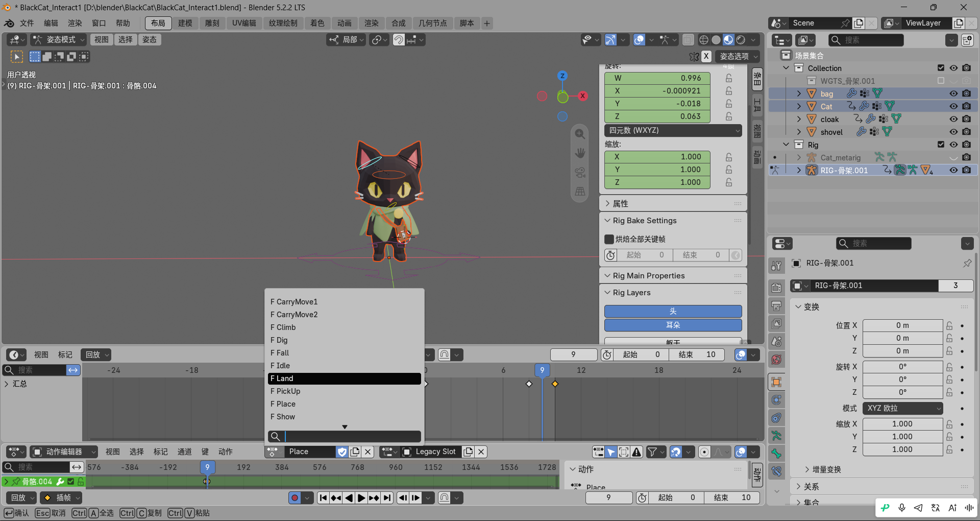Open the 建模 workspace tab
Image resolution: width=980 pixels, height=521 pixels.
(185, 23)
